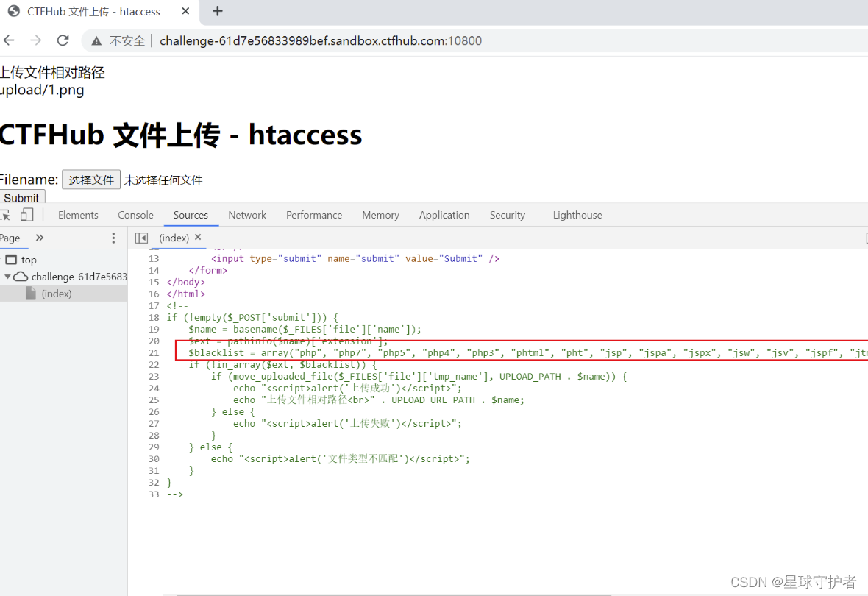Viewport: 868px width, 596px height.
Task: Toggle the hide navigator sidebar icon
Action: point(142,238)
